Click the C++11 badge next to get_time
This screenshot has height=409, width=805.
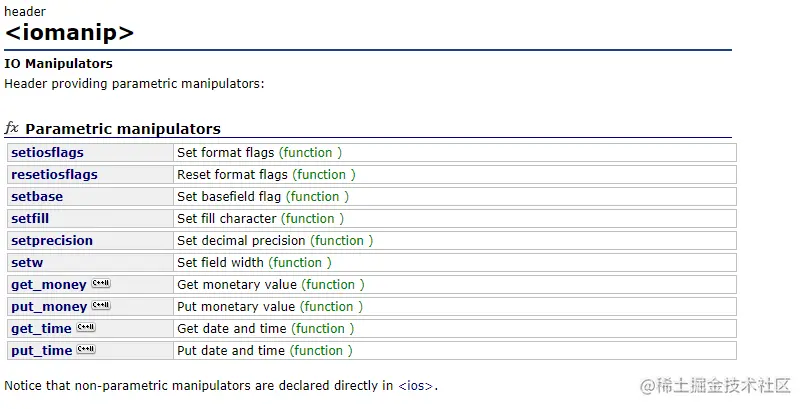pyautogui.click(x=86, y=327)
